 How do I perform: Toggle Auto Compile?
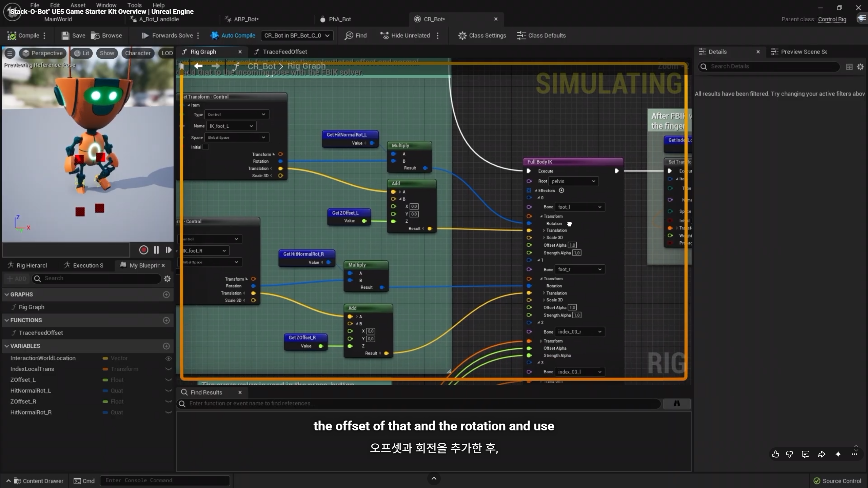(233, 36)
